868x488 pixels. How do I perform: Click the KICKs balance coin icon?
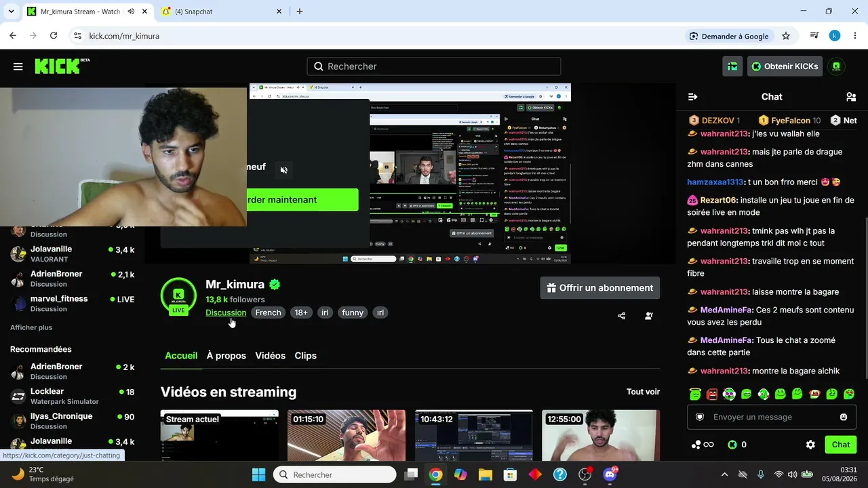[x=732, y=445]
